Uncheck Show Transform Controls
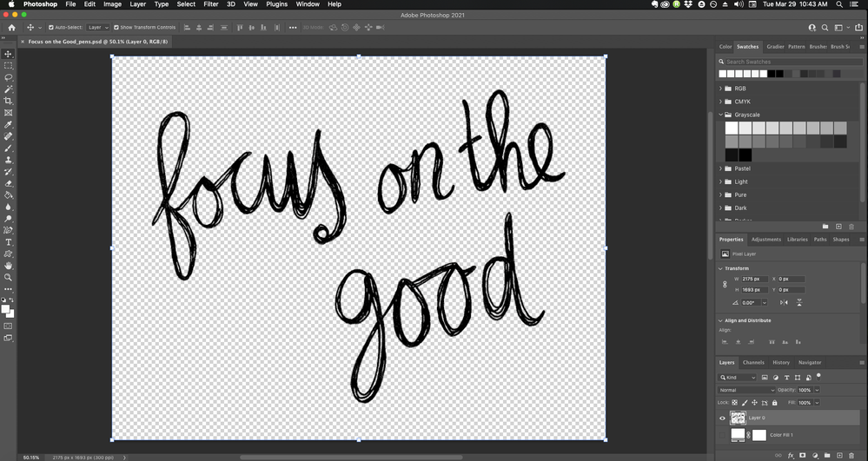 (x=116, y=27)
